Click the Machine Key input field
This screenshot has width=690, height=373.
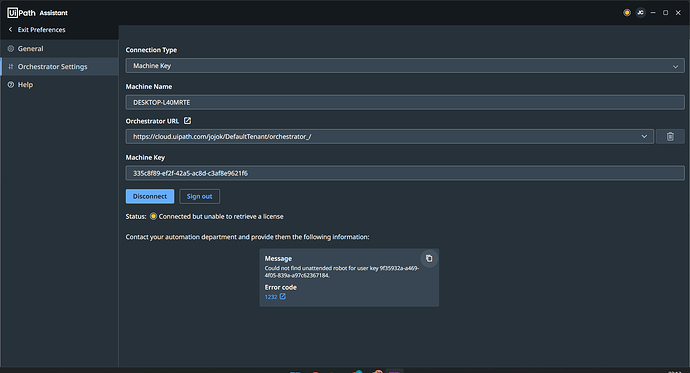pyautogui.click(x=405, y=173)
